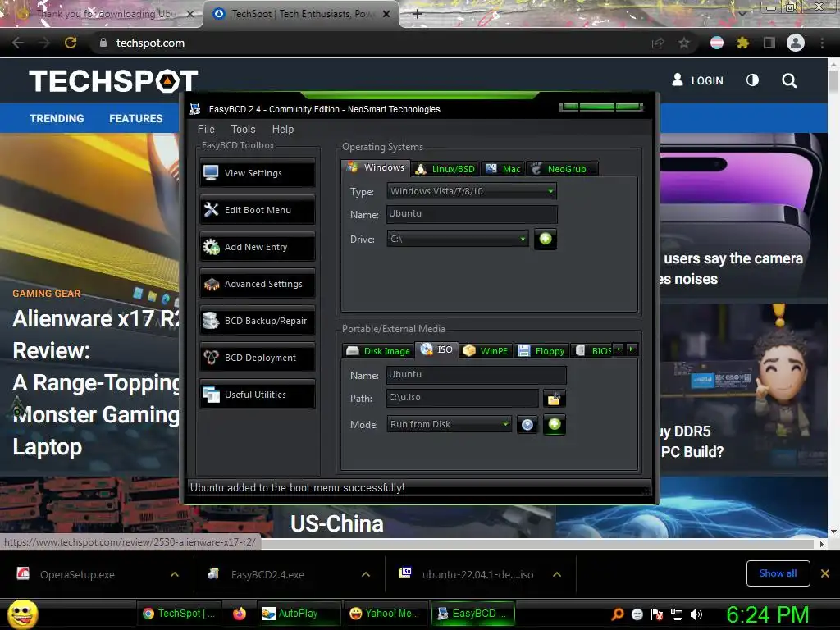The image size is (840, 630).
Task: Switch to the Mac tab
Action: [x=503, y=169]
